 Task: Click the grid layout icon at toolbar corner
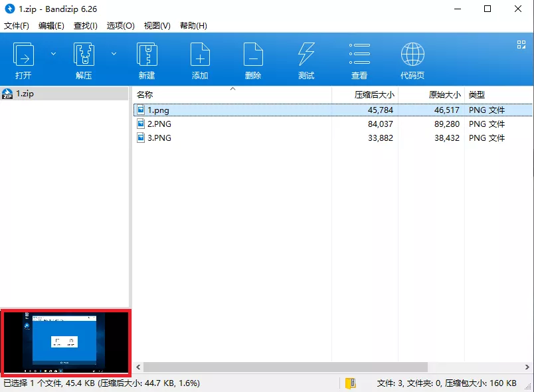click(x=521, y=45)
